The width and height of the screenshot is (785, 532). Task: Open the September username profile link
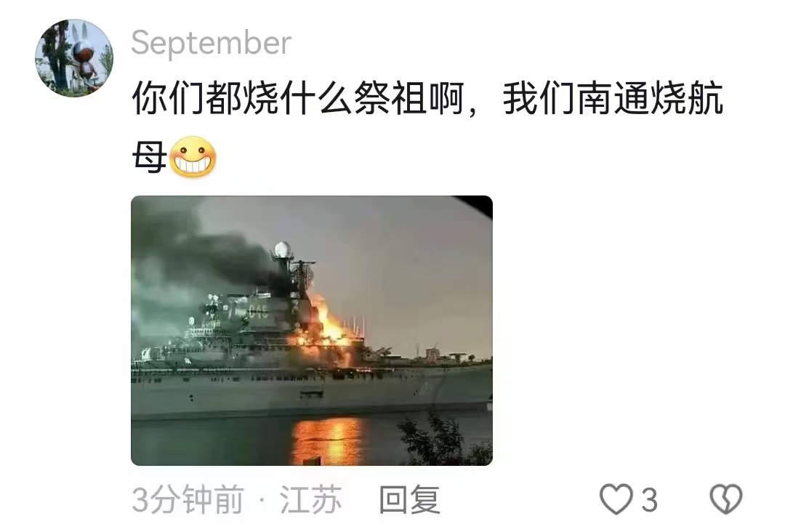pyautogui.click(x=211, y=43)
